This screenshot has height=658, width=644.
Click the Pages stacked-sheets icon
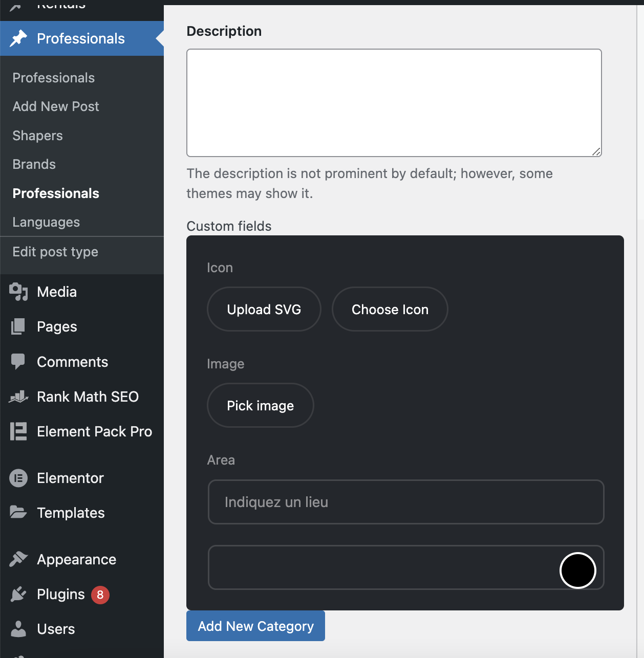18,326
